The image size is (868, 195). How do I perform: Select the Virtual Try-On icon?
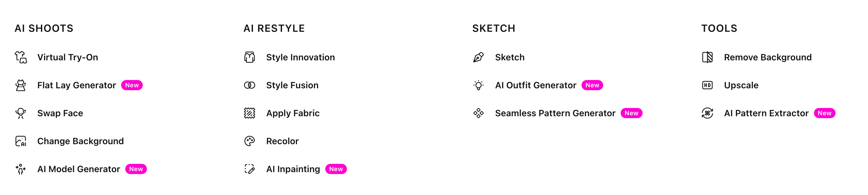21,57
